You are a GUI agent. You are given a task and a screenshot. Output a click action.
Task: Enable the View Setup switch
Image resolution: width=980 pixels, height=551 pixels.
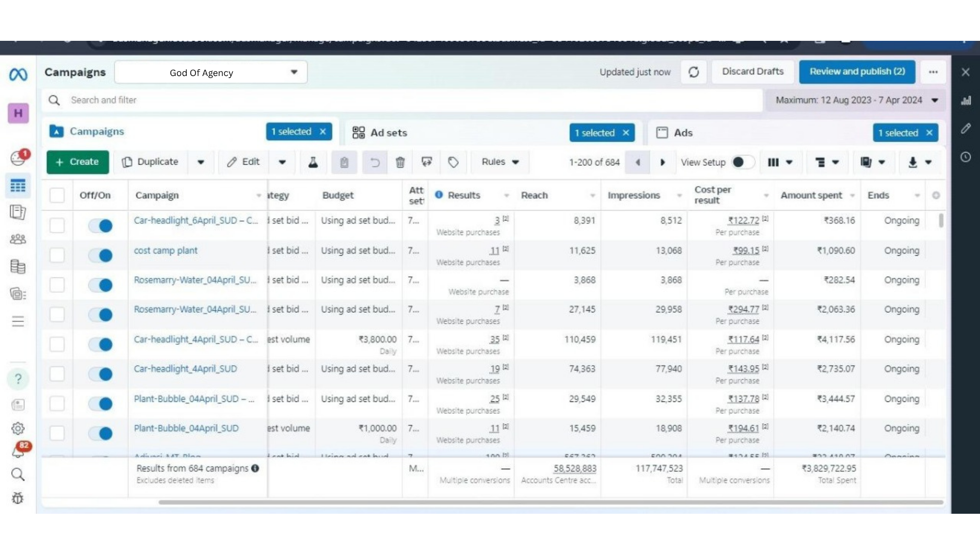click(x=743, y=162)
